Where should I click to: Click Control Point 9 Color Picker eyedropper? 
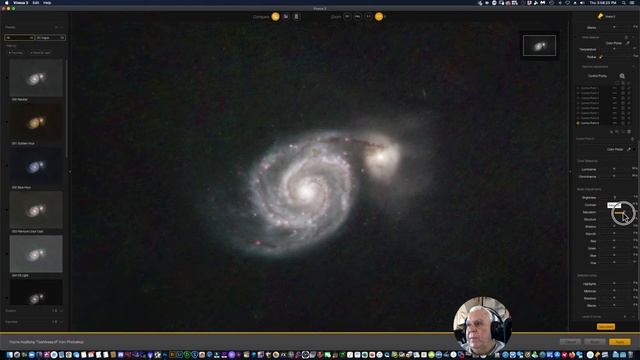pyautogui.click(x=629, y=149)
